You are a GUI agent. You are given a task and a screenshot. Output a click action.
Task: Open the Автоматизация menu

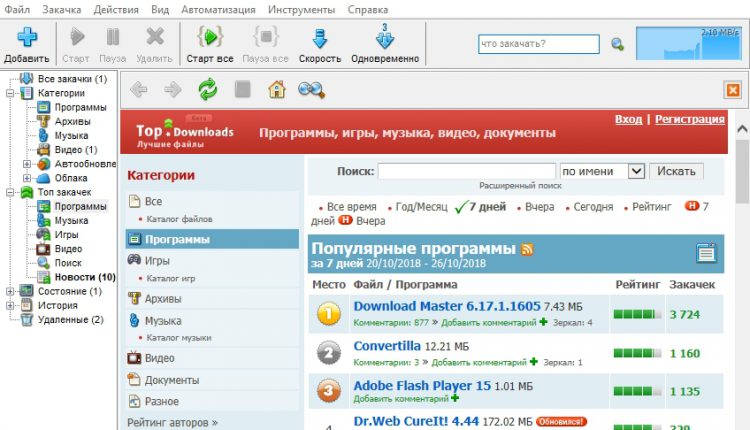[x=218, y=10]
